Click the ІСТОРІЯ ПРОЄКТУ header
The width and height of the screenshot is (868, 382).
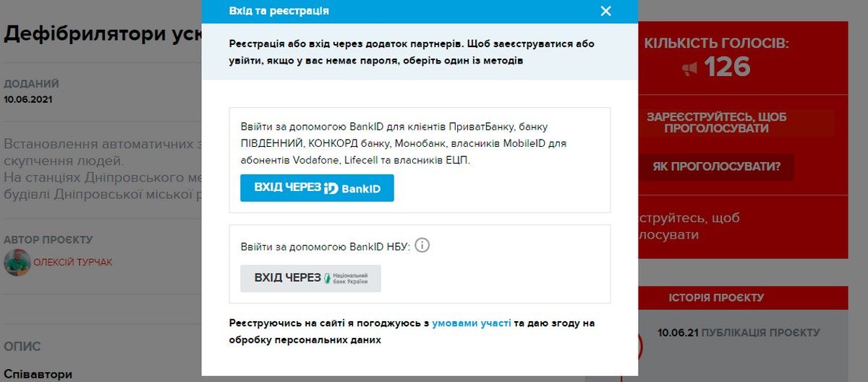(716, 297)
